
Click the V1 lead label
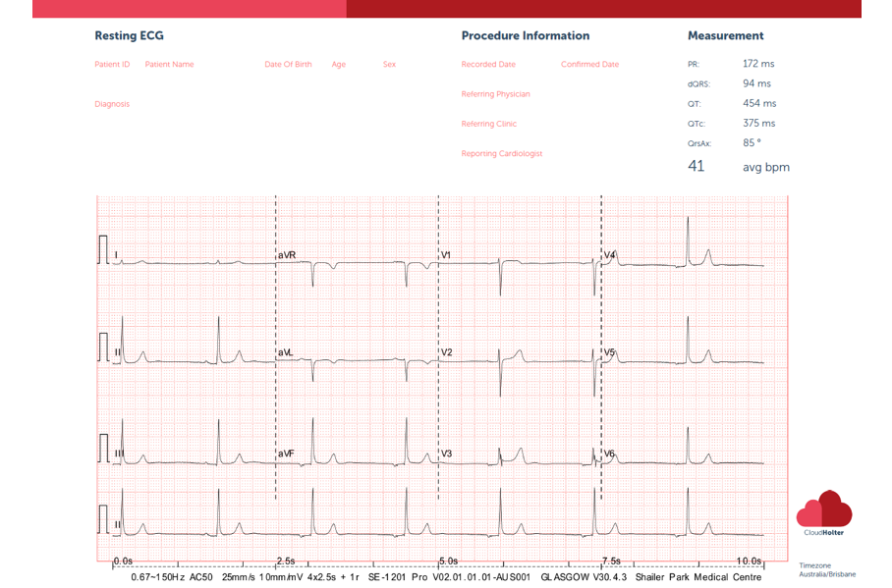[446, 255]
